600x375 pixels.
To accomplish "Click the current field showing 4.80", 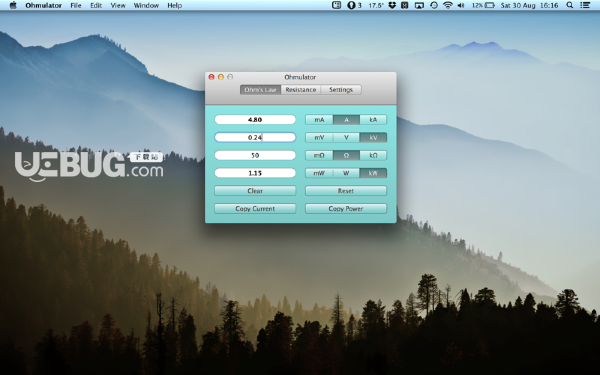I will click(255, 120).
